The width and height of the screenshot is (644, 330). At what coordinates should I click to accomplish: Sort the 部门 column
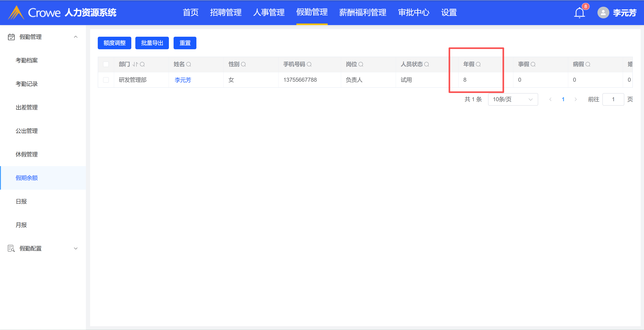(x=135, y=64)
